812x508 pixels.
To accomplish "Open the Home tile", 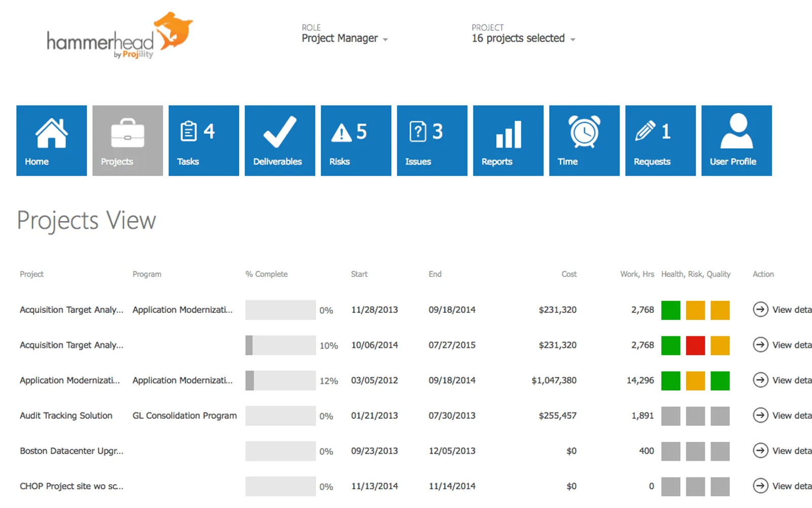I will pyautogui.click(x=51, y=141).
